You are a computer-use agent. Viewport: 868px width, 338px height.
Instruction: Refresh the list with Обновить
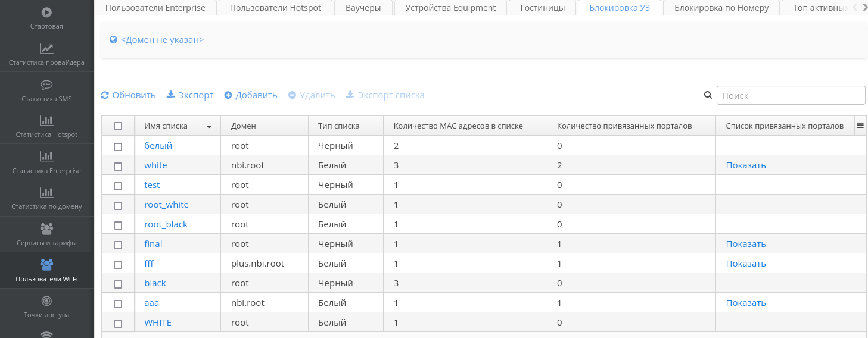[x=128, y=95]
